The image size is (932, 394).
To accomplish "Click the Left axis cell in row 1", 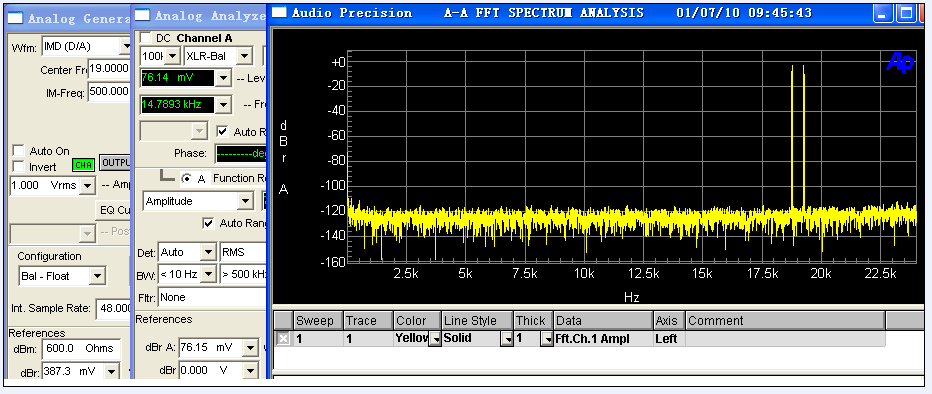I will 669,339.
